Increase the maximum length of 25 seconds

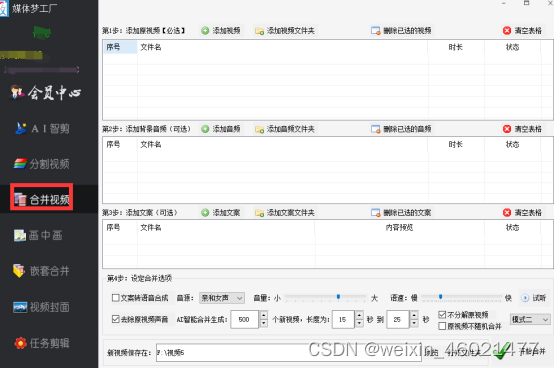point(414,315)
